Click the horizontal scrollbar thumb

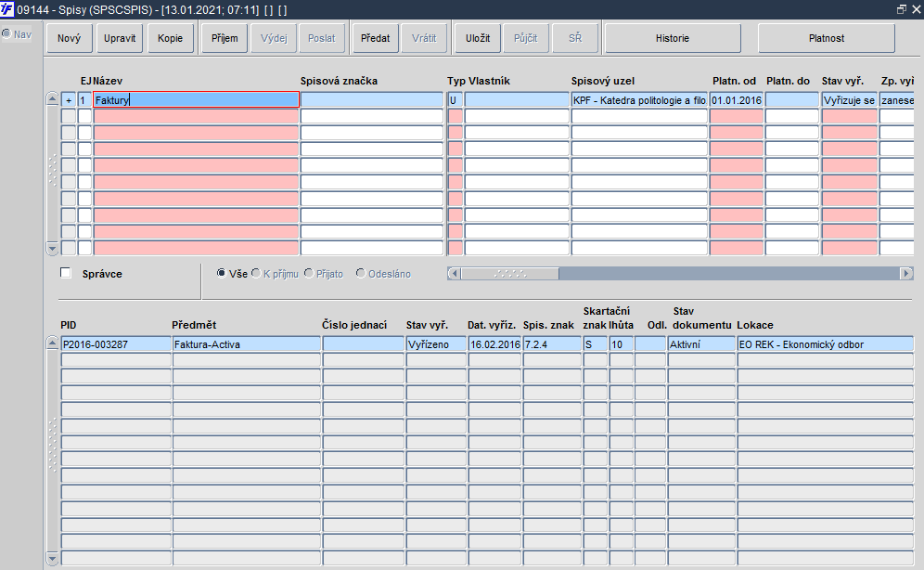tap(509, 274)
